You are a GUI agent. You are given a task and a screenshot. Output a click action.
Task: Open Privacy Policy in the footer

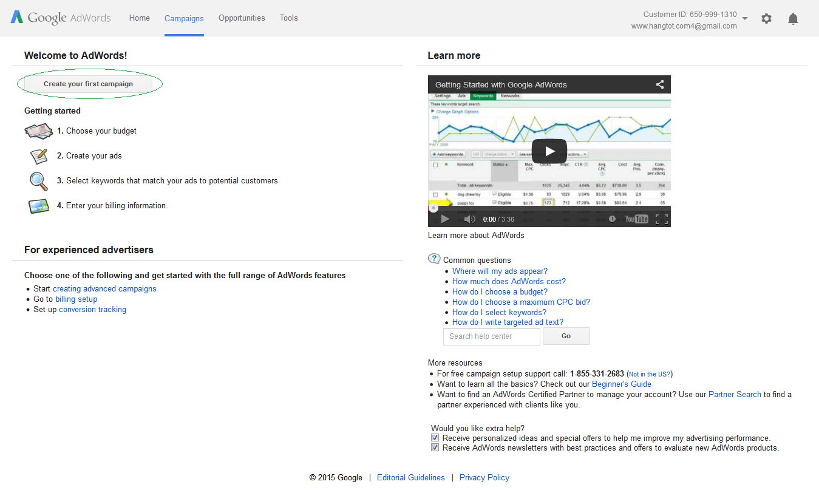484,478
